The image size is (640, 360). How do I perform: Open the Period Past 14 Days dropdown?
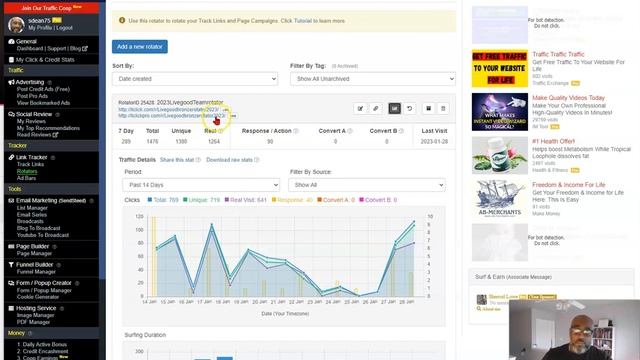click(x=201, y=185)
